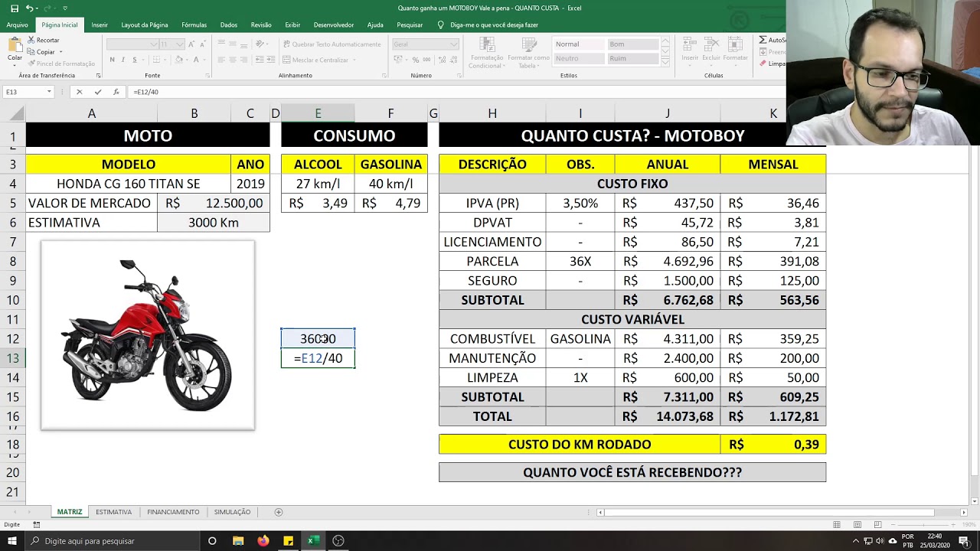Open Insert Function fx icon
Viewport: 980px width, 551px height.
[116, 92]
